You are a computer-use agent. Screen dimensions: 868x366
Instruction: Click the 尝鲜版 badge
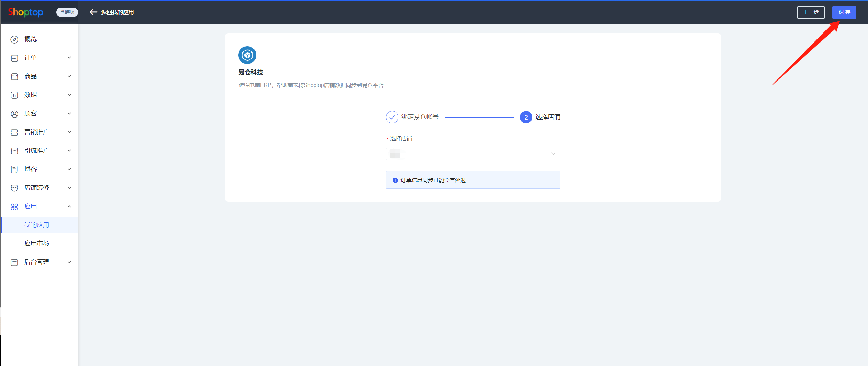pyautogui.click(x=67, y=12)
